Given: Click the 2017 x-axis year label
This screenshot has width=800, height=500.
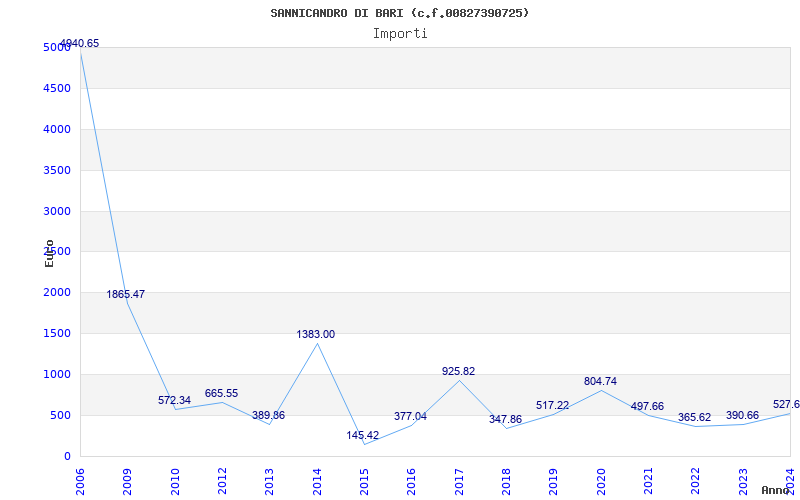Looking at the screenshot, I should pos(459,482).
